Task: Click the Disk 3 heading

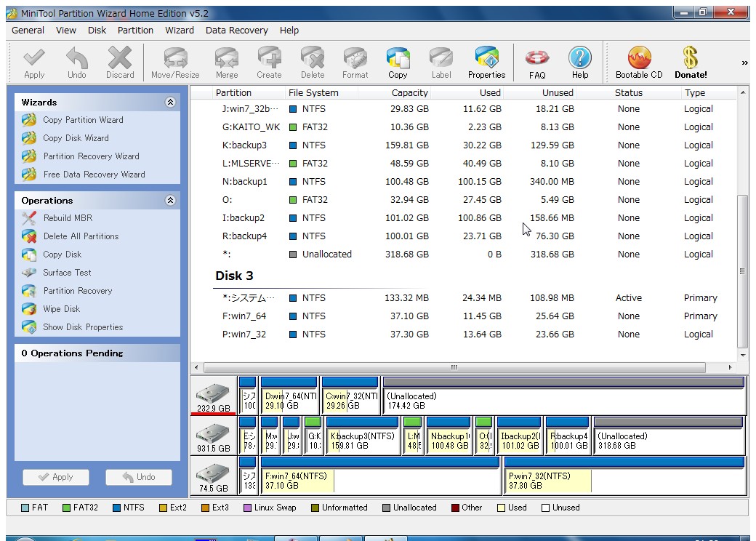Action: coord(234,276)
